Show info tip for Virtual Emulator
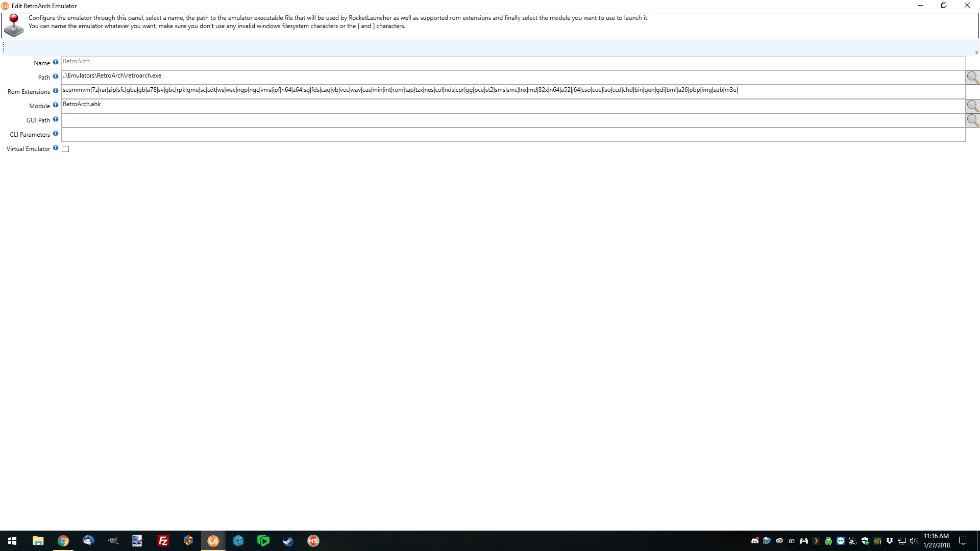The width and height of the screenshot is (980, 551). click(56, 148)
